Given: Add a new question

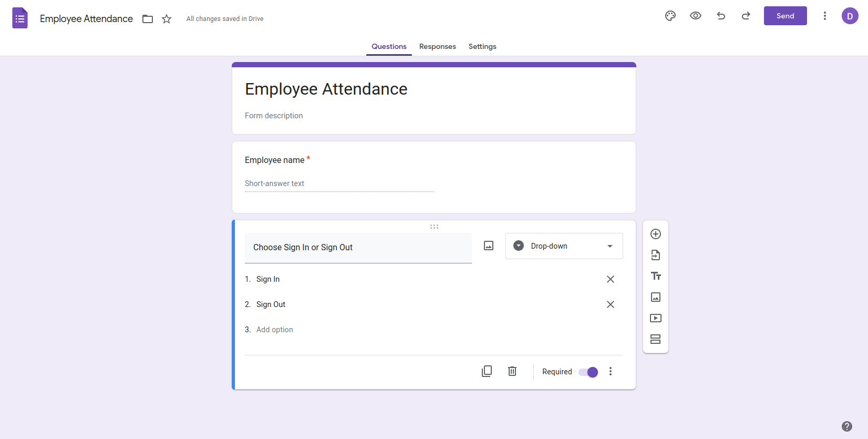Looking at the screenshot, I should click(x=655, y=234).
